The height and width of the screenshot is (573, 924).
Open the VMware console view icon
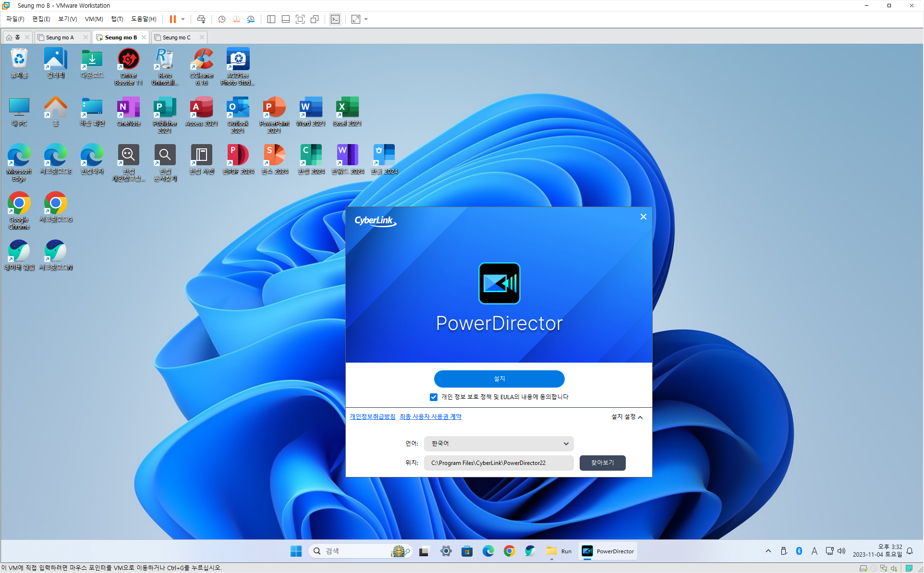pyautogui.click(x=335, y=19)
